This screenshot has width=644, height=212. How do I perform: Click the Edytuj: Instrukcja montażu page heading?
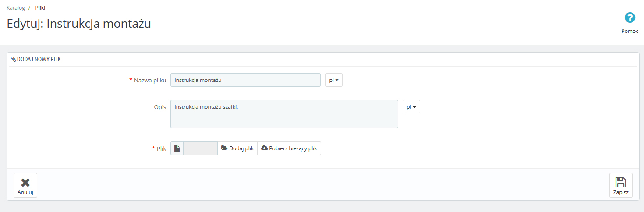(79, 24)
